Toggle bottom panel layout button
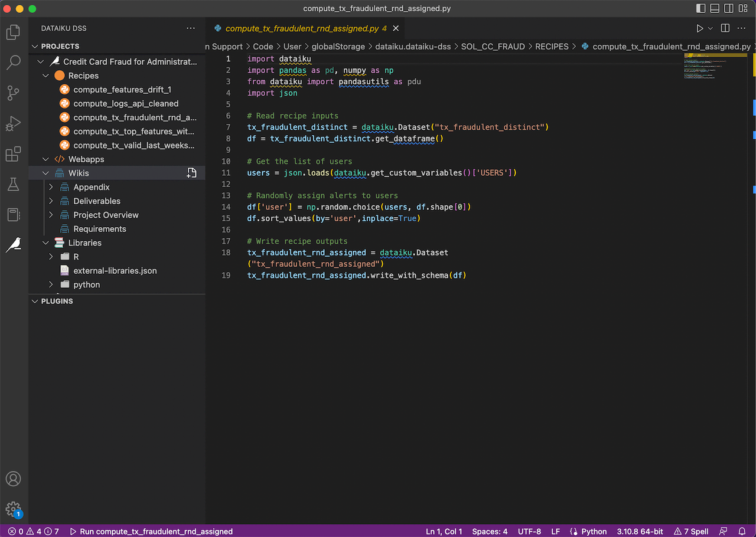 715,9
